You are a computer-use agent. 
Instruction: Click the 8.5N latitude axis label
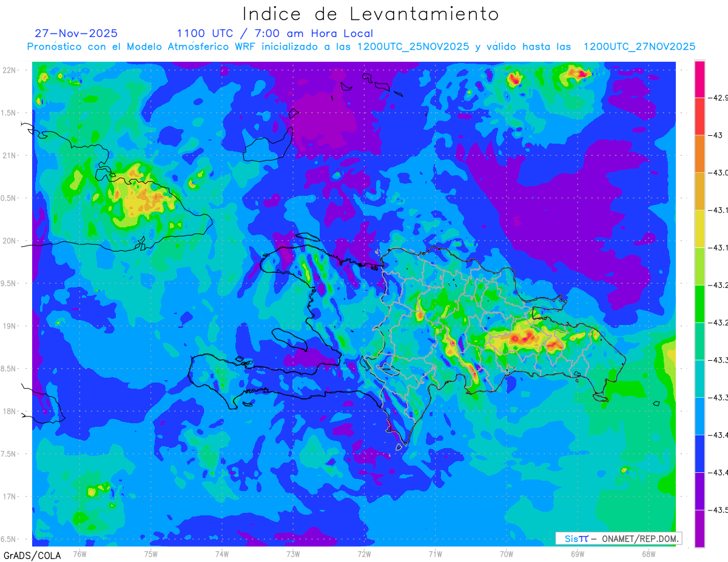pyautogui.click(x=9, y=369)
